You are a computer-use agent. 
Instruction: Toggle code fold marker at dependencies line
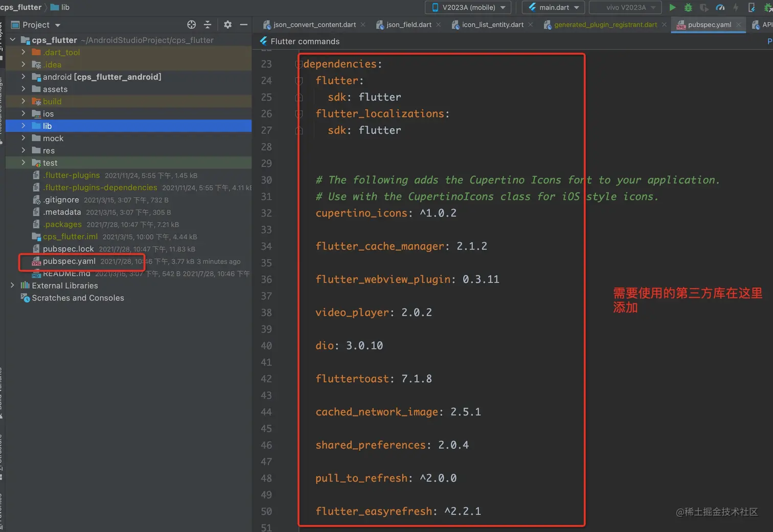tap(298, 64)
